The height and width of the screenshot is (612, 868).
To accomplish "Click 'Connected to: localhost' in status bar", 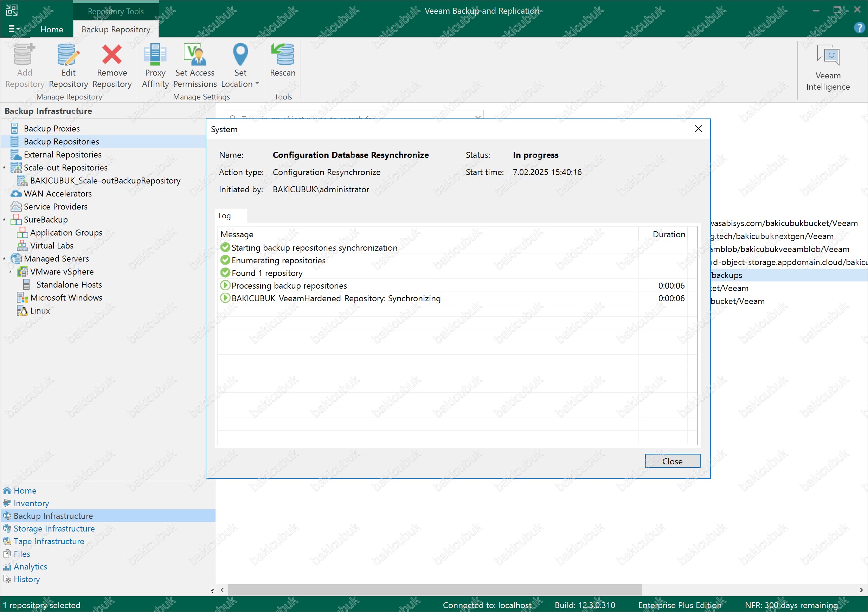I will (487, 605).
